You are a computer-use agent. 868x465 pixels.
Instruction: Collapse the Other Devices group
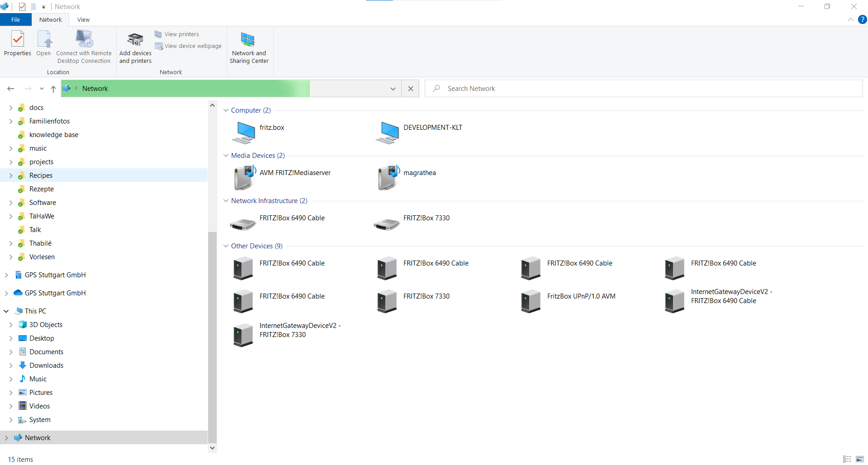click(x=226, y=246)
